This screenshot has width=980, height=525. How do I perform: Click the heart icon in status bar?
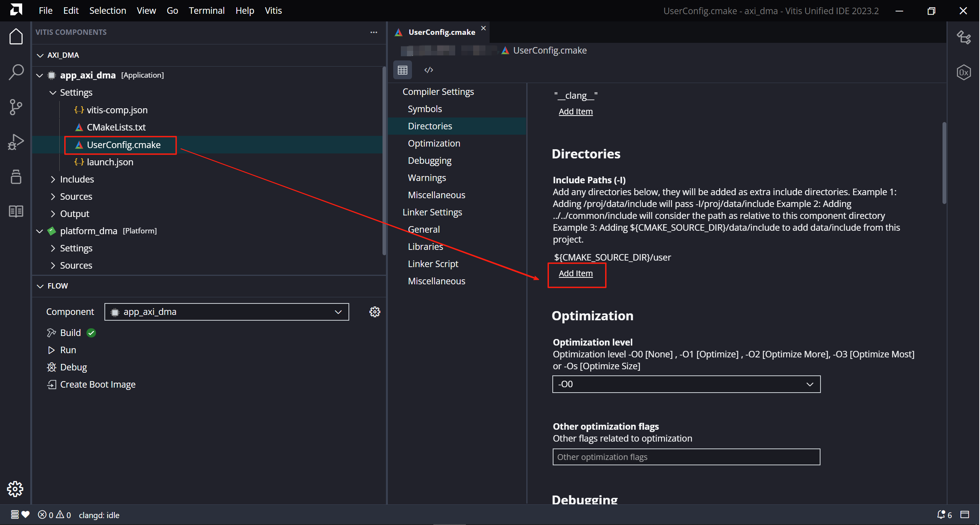[x=26, y=515]
